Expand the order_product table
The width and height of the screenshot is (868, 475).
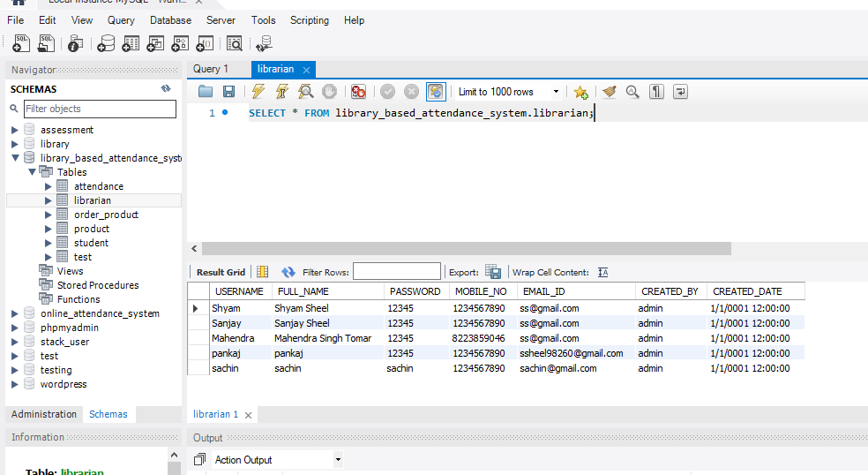click(49, 215)
